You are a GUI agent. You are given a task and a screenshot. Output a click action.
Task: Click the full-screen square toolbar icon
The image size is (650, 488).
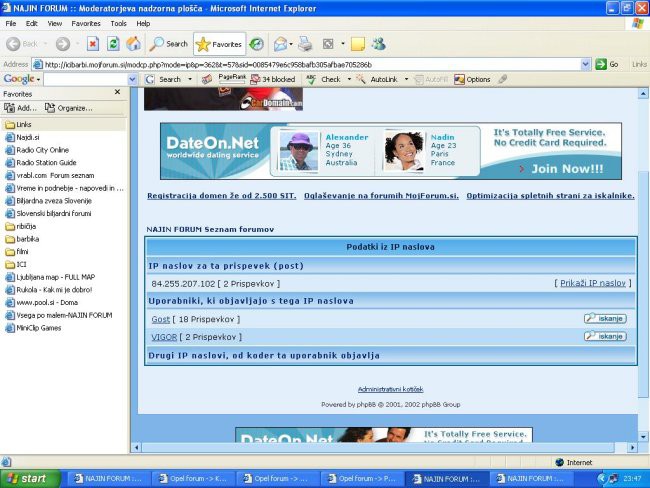(x=328, y=44)
